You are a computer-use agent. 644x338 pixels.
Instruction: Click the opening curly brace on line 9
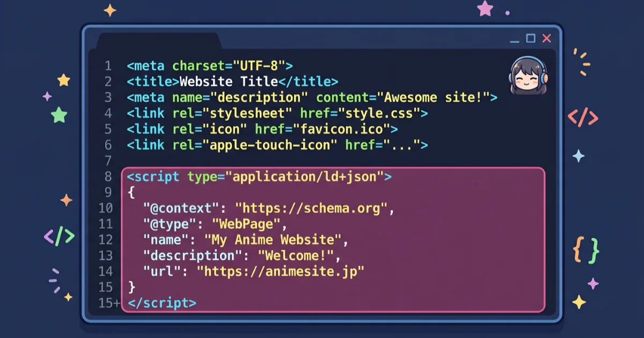pos(132,192)
